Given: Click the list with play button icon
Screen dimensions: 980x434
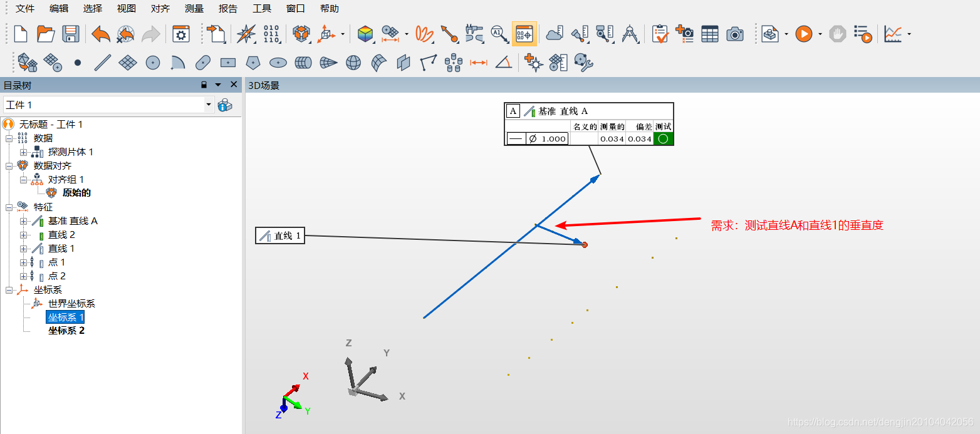Looking at the screenshot, I should coord(863,34).
